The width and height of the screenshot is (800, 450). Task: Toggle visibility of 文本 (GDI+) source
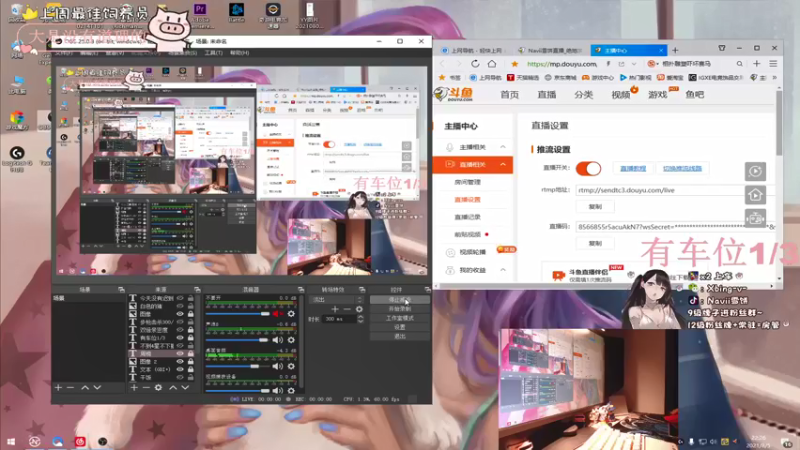click(x=180, y=369)
